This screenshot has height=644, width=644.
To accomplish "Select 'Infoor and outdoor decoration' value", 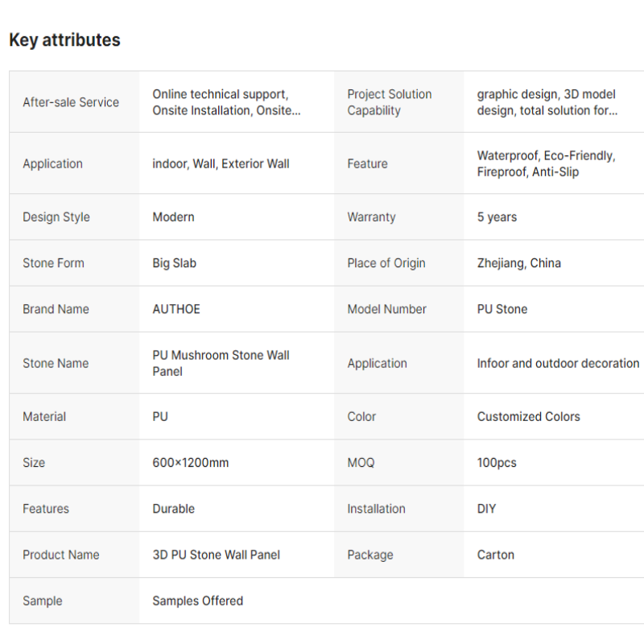I will click(558, 363).
